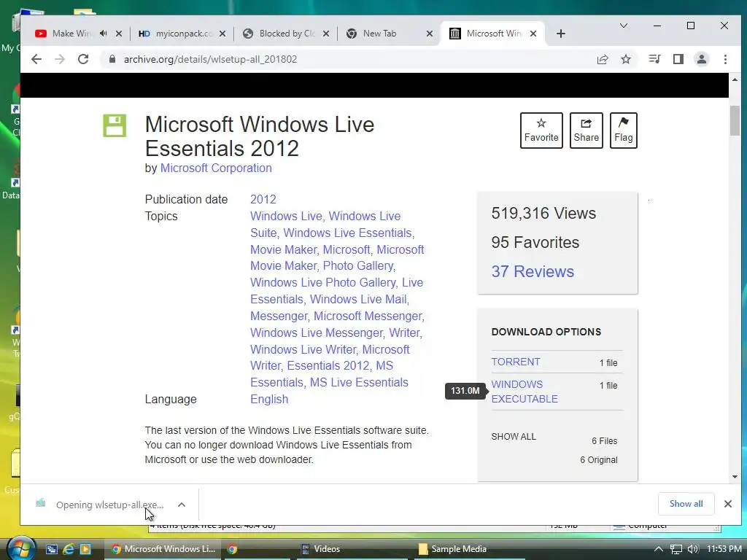
Task: Open the Windows Live Essentials topic link
Action: pyautogui.click(x=347, y=233)
